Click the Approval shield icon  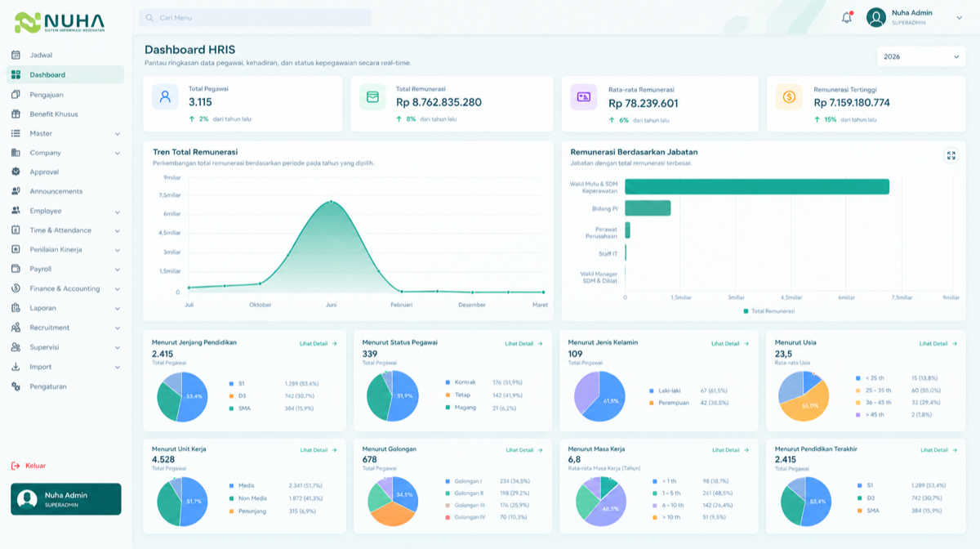[16, 172]
